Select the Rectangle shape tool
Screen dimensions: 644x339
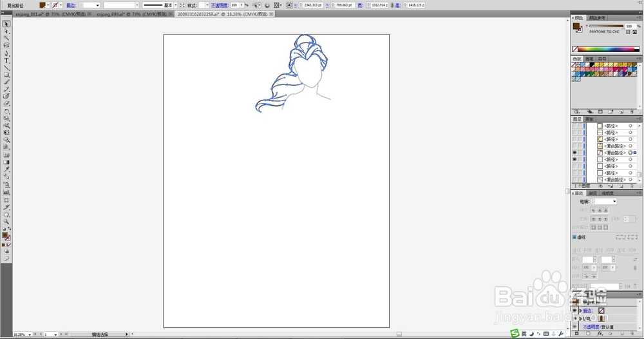[6, 75]
